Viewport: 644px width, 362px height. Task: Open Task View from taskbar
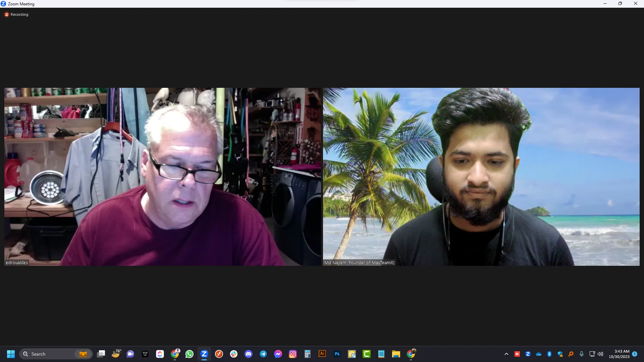101,354
